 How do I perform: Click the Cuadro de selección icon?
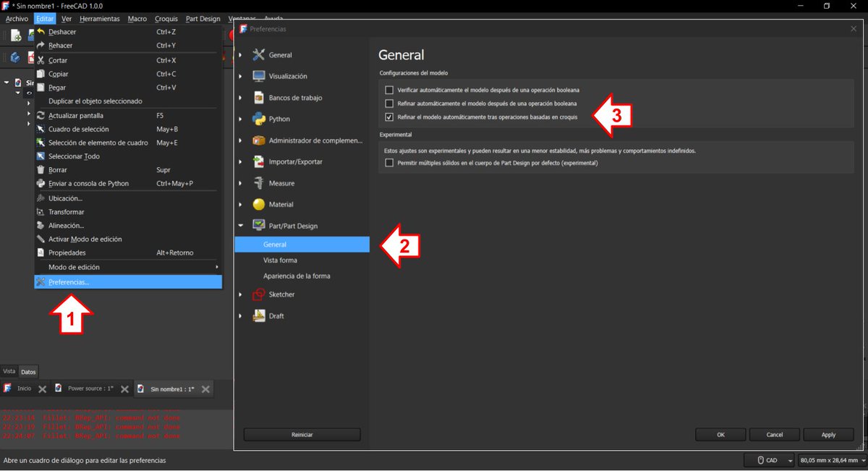[x=41, y=129]
